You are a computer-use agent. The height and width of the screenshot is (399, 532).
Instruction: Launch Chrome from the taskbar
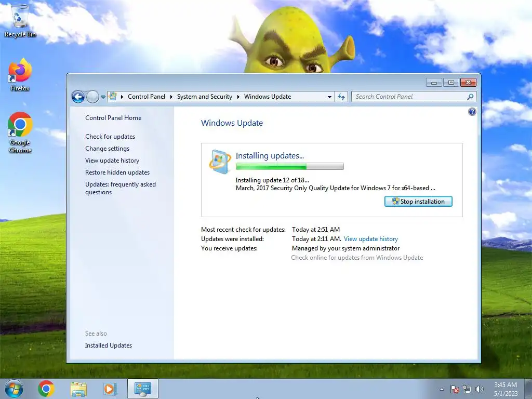tap(46, 389)
